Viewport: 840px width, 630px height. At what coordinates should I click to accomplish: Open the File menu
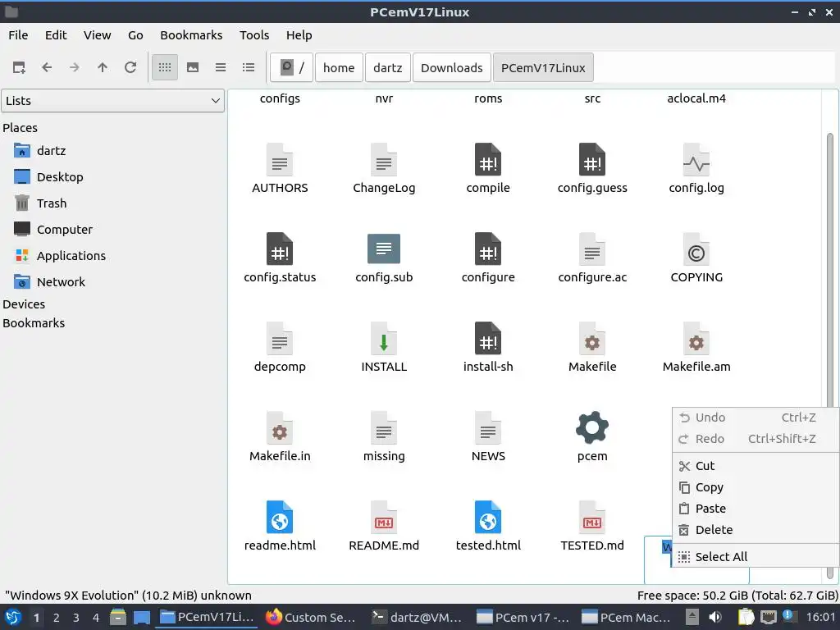[x=18, y=35]
